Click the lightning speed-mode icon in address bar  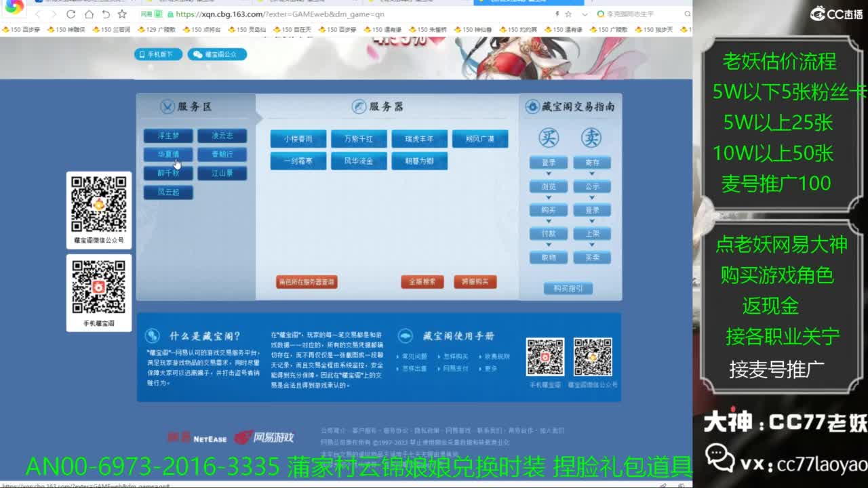point(557,14)
